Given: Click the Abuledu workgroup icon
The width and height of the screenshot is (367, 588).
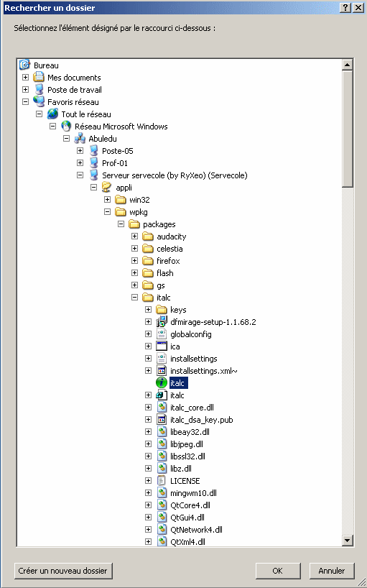Looking at the screenshot, I should (80, 139).
